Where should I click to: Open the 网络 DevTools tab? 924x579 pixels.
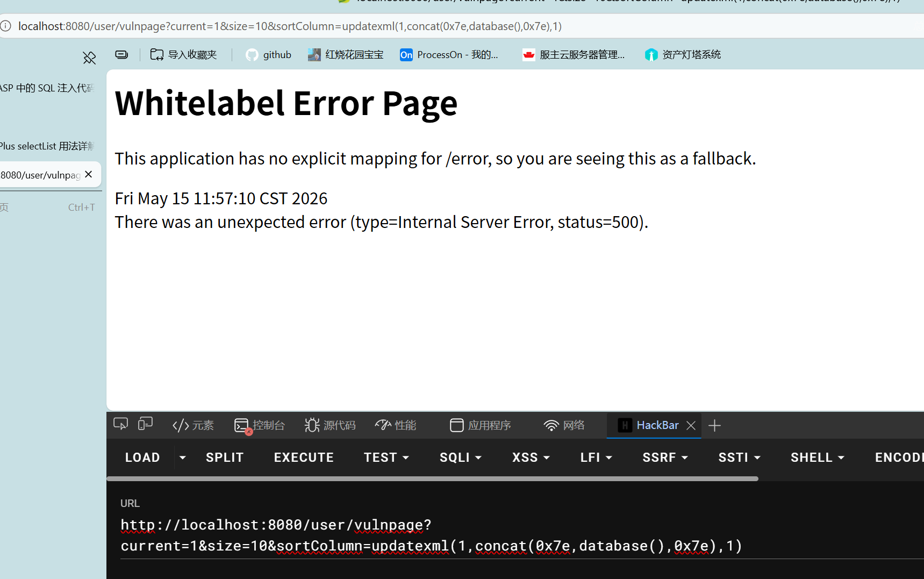click(x=564, y=425)
